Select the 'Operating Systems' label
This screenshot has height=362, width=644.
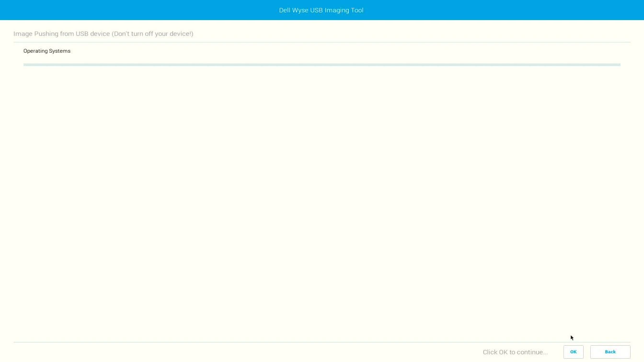pos(47,51)
